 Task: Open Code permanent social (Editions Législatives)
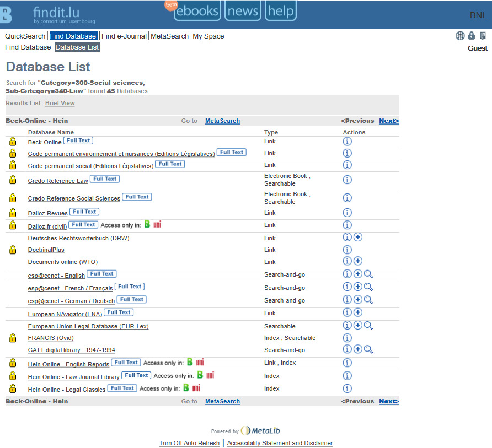90,166
